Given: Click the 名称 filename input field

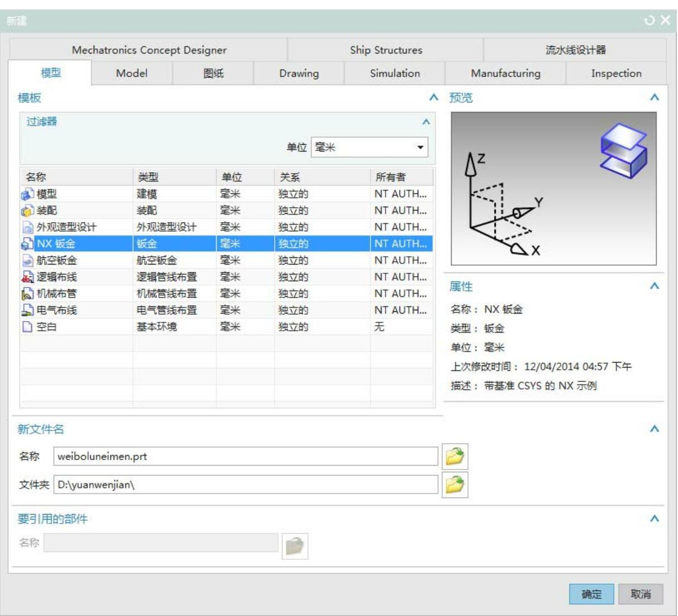Looking at the screenshot, I should 245,457.
